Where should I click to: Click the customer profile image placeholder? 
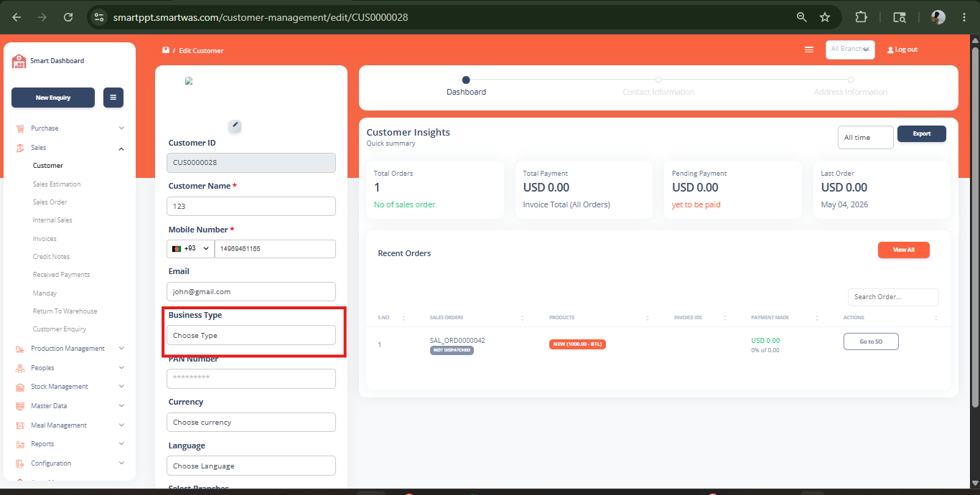pyautogui.click(x=189, y=81)
